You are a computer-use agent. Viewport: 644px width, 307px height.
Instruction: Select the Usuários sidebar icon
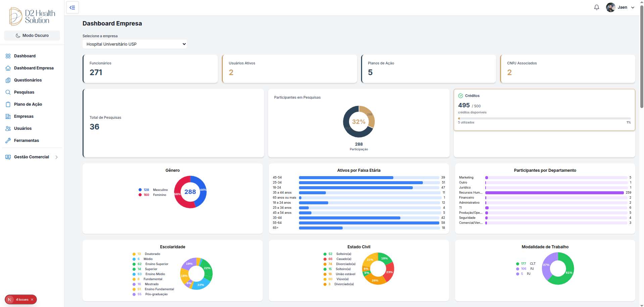coord(8,128)
